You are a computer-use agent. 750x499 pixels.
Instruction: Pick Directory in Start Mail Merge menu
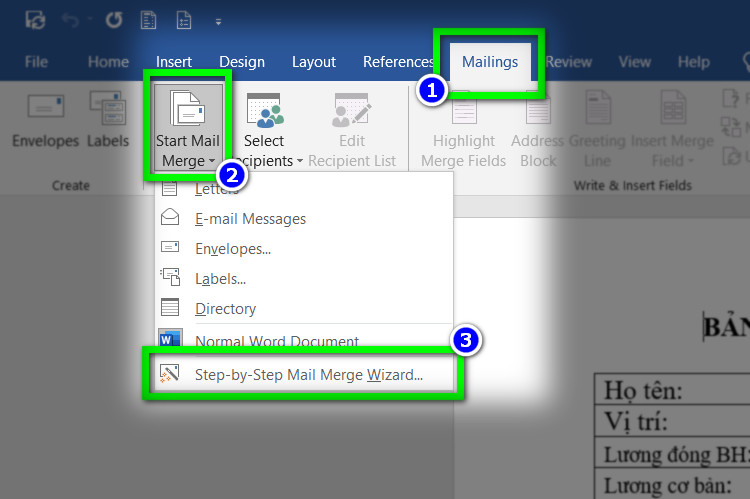coord(225,309)
